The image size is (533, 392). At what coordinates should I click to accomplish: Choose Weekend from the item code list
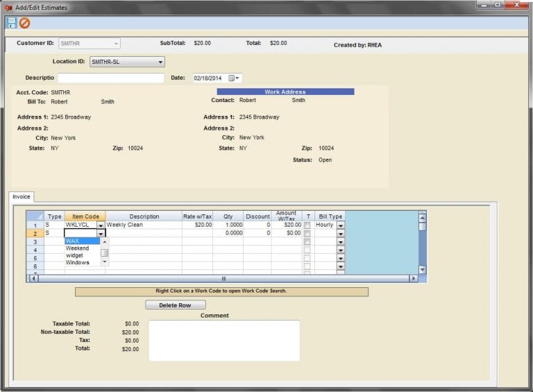click(77, 248)
